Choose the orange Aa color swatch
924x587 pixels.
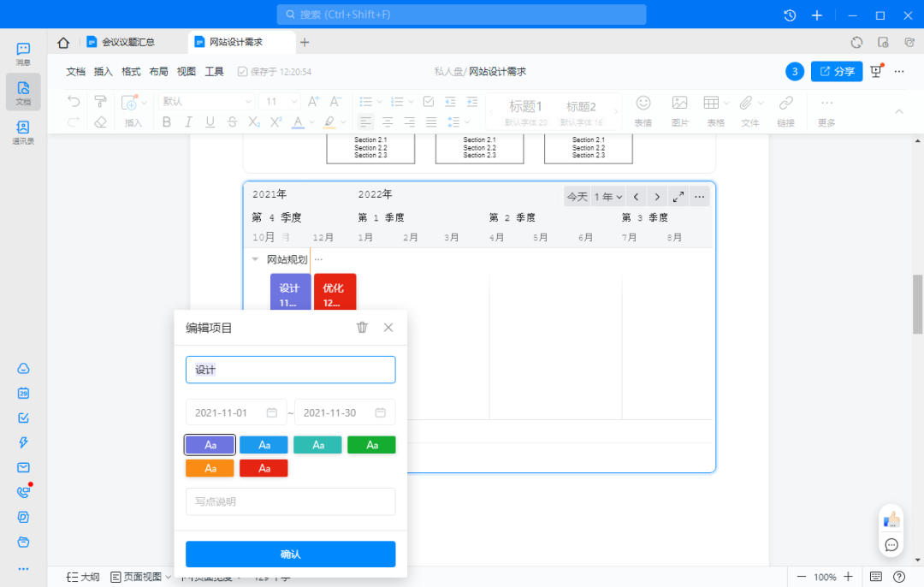pos(210,469)
